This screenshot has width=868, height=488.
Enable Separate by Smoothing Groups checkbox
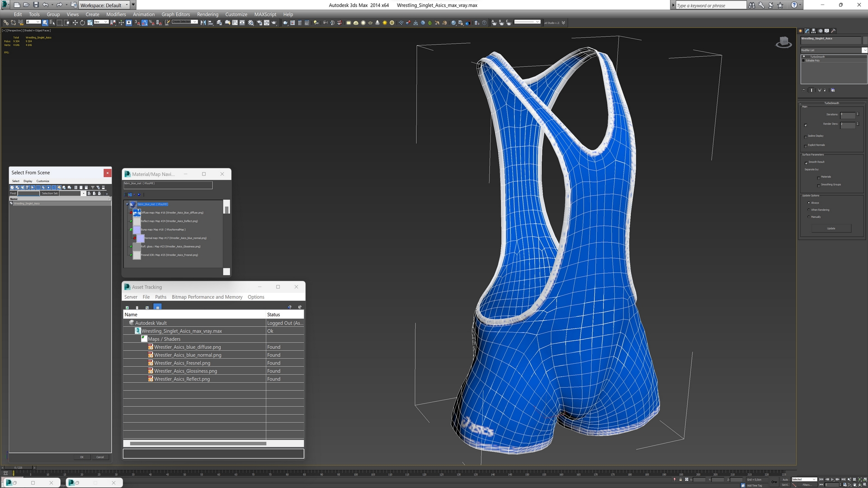pos(819,185)
